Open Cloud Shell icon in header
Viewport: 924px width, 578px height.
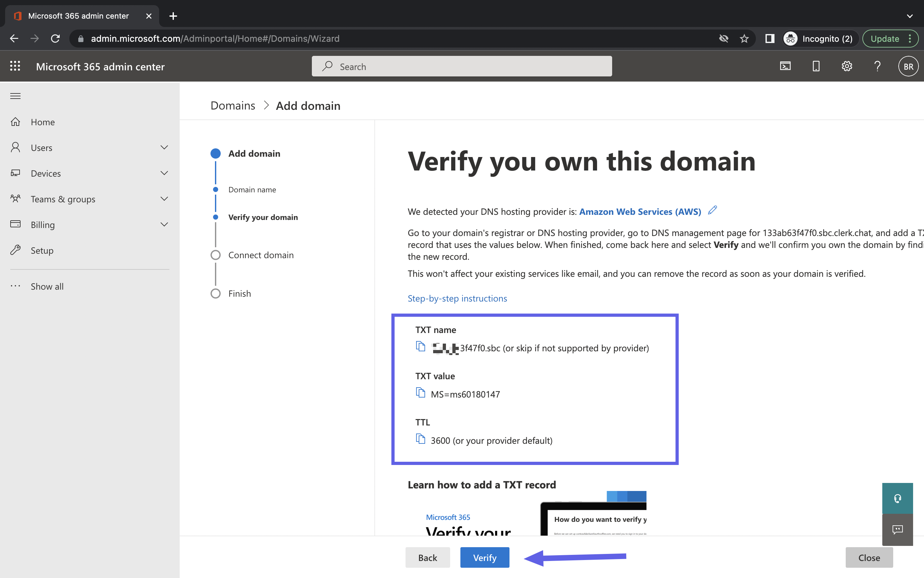coord(785,66)
